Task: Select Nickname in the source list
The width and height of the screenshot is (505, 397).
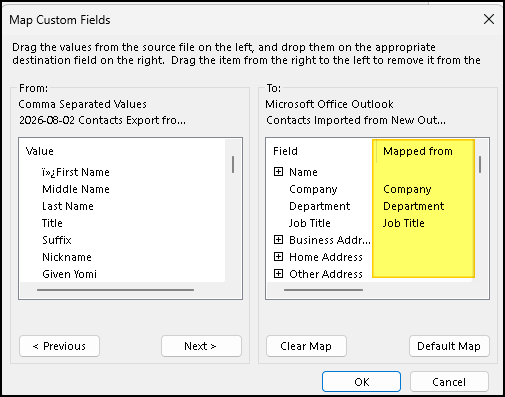Action: (x=67, y=257)
